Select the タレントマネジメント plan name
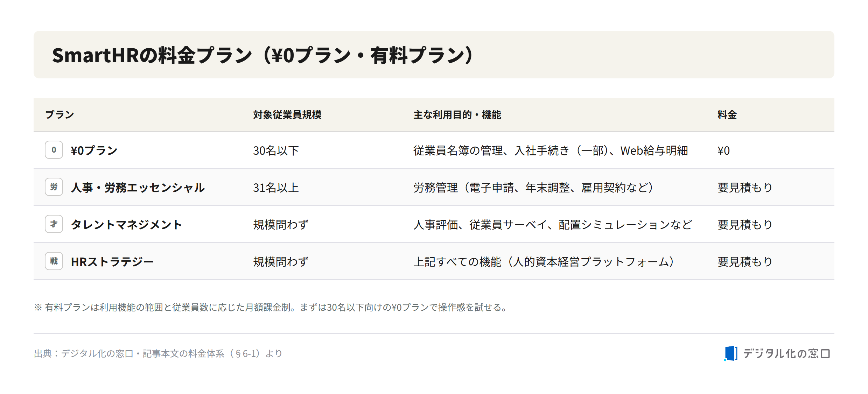868x394 pixels. point(126,225)
